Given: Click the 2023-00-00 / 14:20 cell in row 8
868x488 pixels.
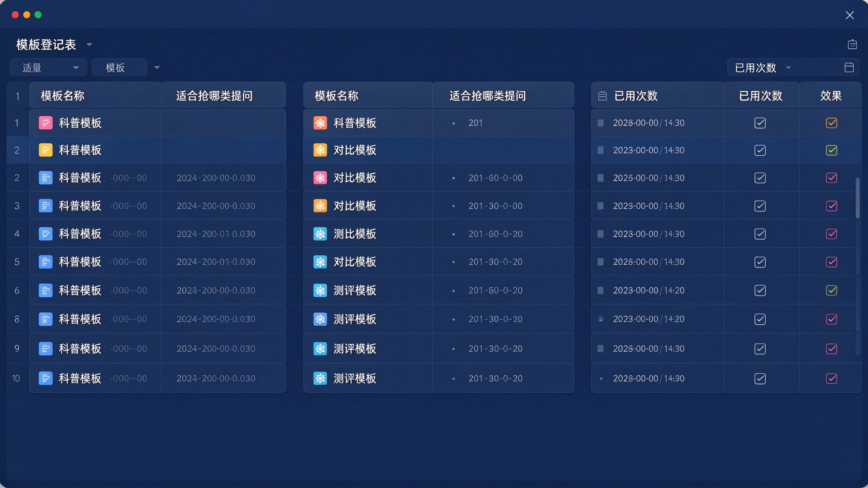Looking at the screenshot, I should point(658,319).
